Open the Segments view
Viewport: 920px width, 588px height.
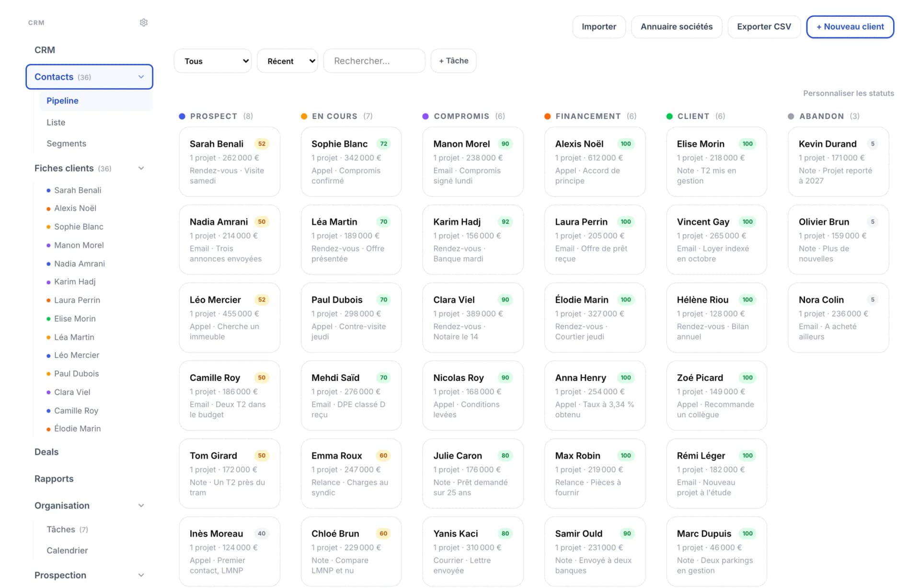pos(67,143)
